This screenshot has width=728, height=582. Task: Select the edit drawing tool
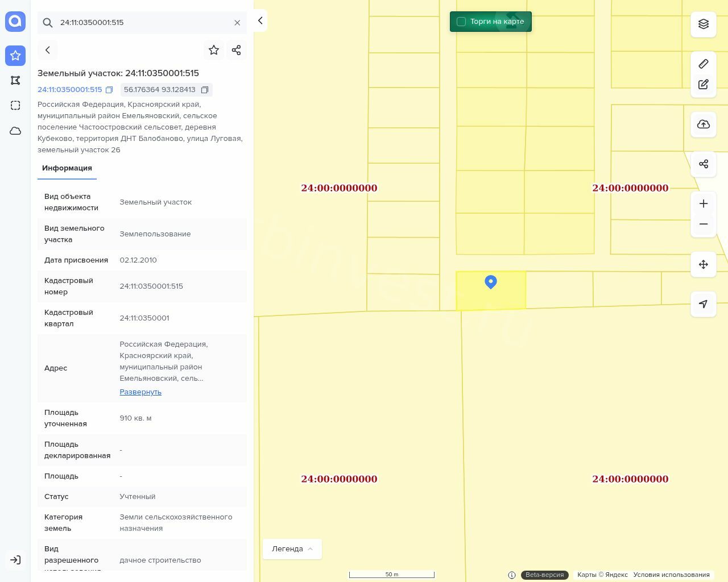(x=704, y=85)
